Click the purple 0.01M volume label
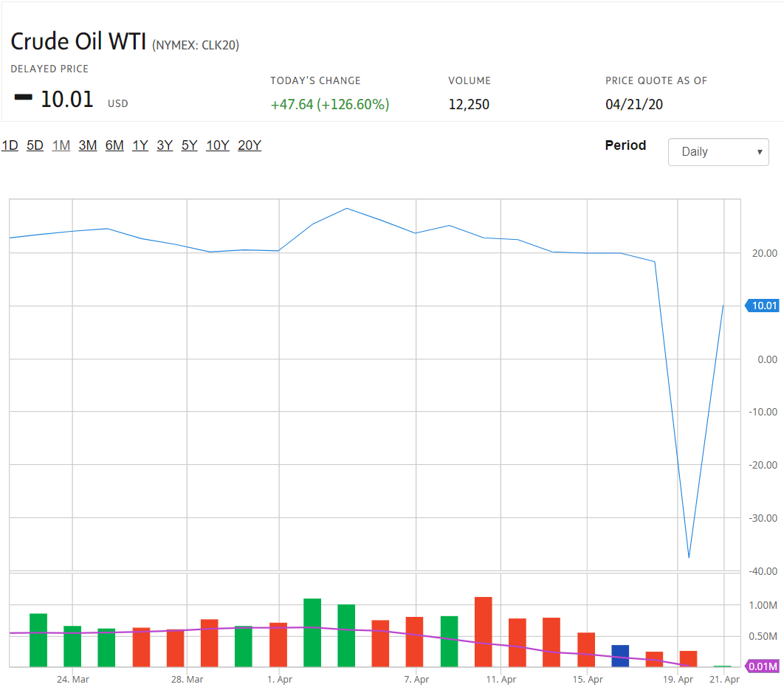The image size is (784, 690). click(763, 667)
